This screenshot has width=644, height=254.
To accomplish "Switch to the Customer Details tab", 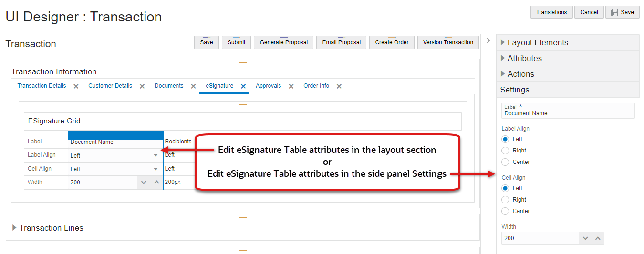I will [x=110, y=86].
